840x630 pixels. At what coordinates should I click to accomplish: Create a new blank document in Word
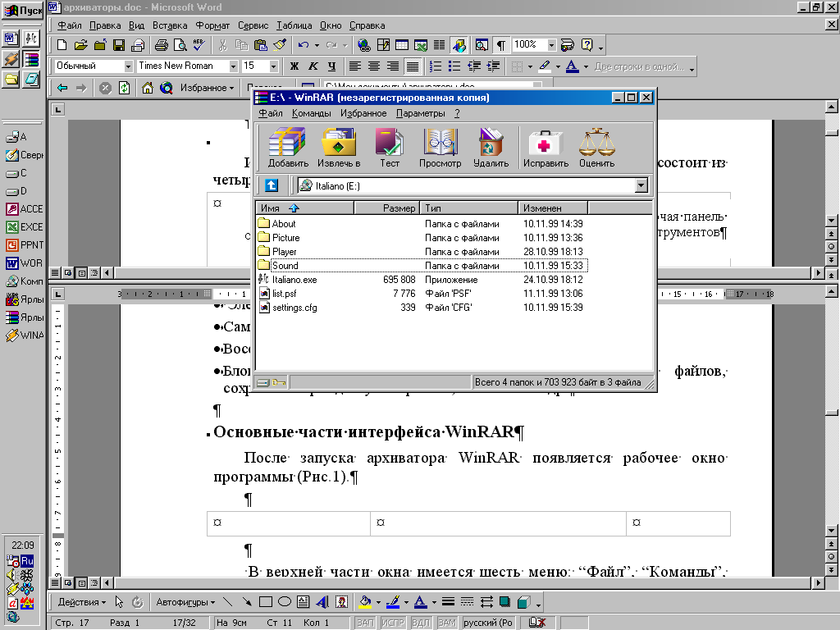pos(62,45)
